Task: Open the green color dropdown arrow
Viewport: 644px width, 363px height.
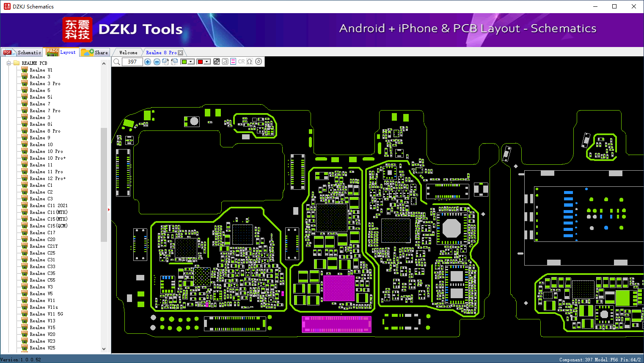Action: (x=191, y=62)
